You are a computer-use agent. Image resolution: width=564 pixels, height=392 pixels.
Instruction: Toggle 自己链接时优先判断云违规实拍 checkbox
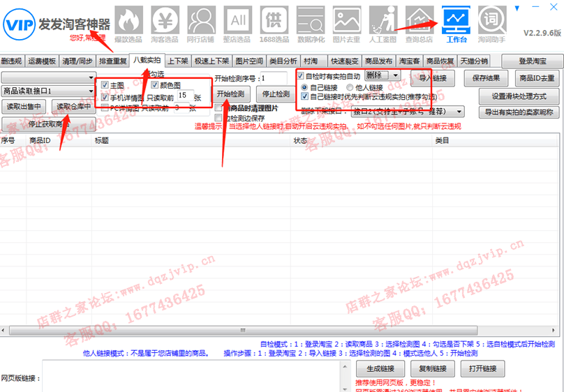[x=304, y=96]
